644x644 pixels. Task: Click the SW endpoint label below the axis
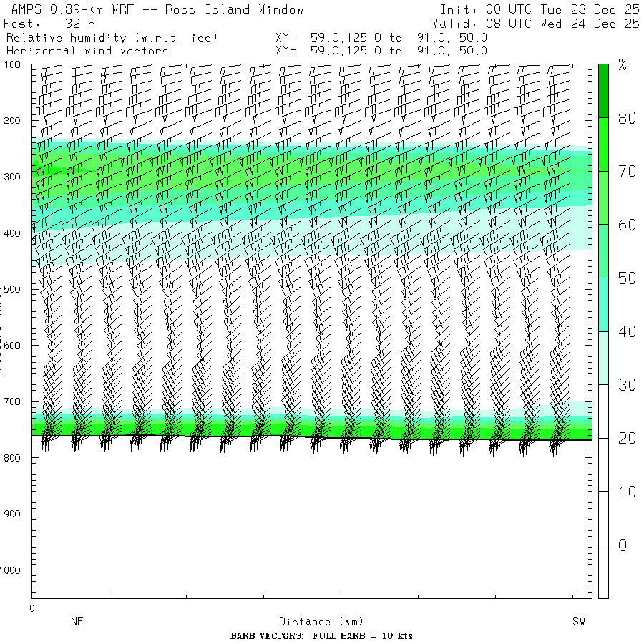click(578, 622)
